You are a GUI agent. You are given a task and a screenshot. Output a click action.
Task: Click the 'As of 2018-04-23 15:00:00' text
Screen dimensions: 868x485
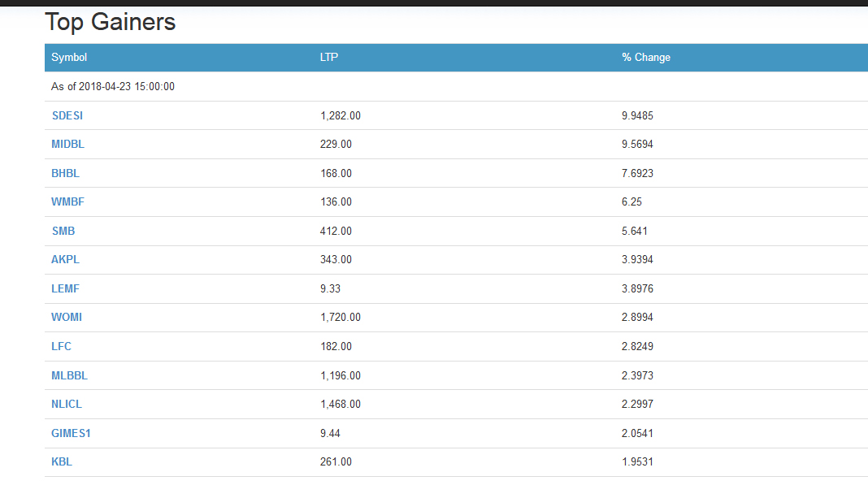[x=113, y=86]
